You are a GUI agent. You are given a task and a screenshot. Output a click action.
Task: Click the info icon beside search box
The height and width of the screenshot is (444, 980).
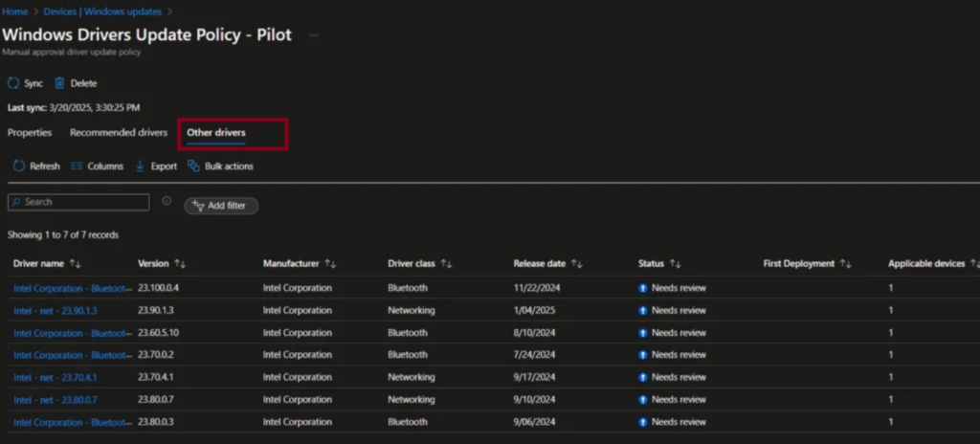point(167,202)
